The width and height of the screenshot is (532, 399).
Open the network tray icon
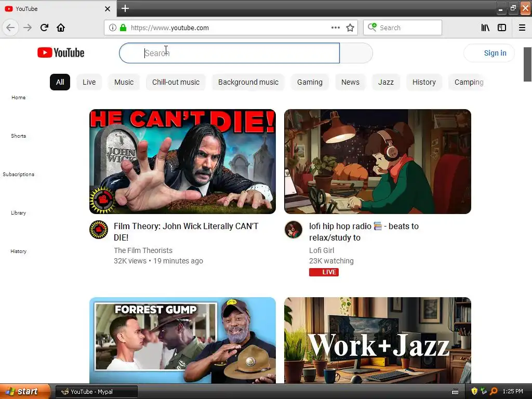pyautogui.click(x=484, y=391)
